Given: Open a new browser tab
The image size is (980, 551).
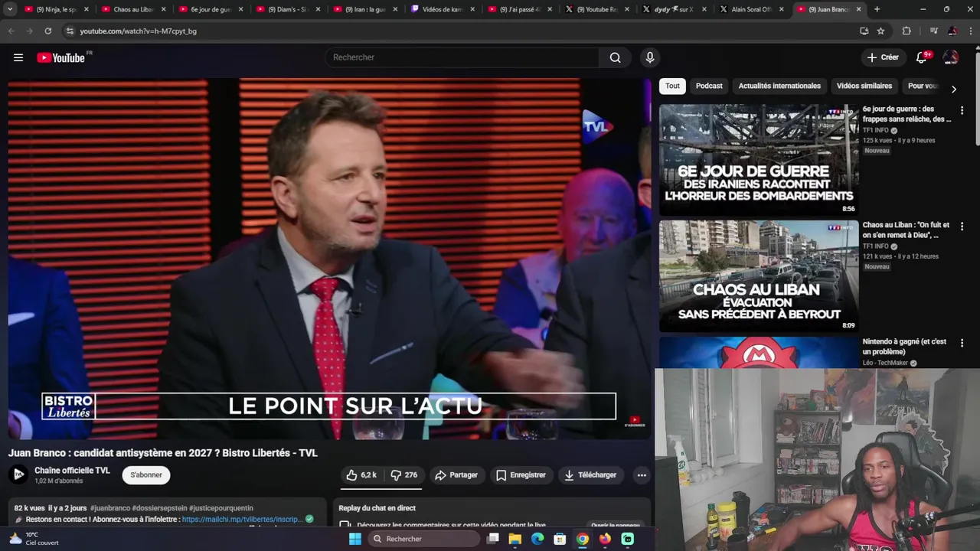Looking at the screenshot, I should point(877,9).
